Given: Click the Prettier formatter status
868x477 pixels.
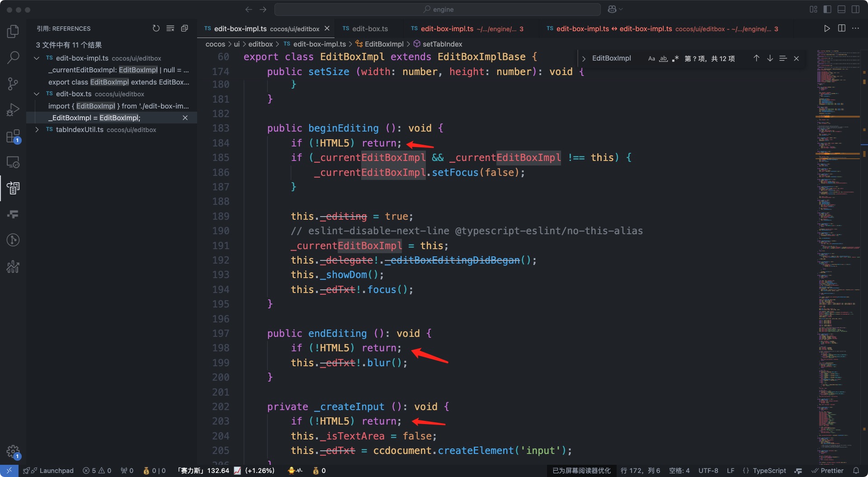Looking at the screenshot, I should (x=827, y=471).
